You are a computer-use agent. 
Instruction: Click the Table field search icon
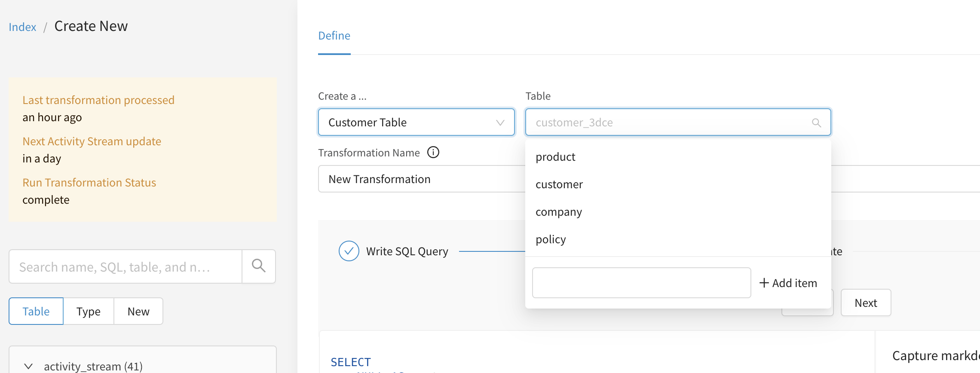[816, 123]
